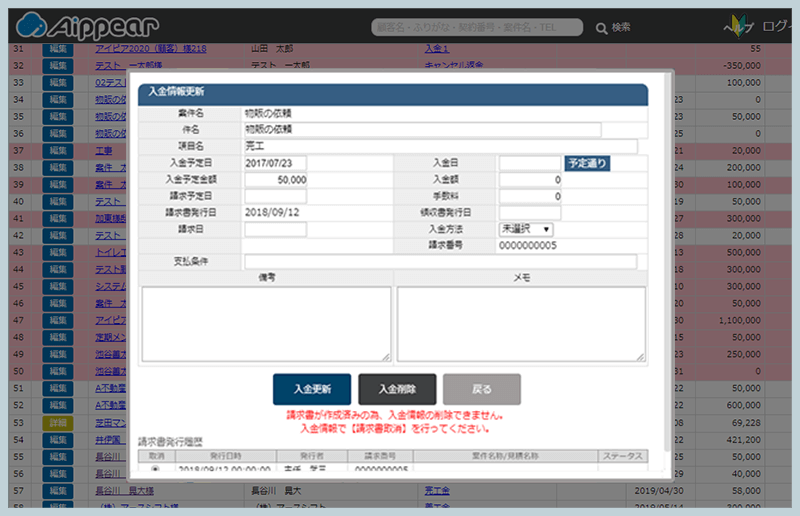Click the 戻る button
Screen dimensions: 800x516
tap(481, 389)
